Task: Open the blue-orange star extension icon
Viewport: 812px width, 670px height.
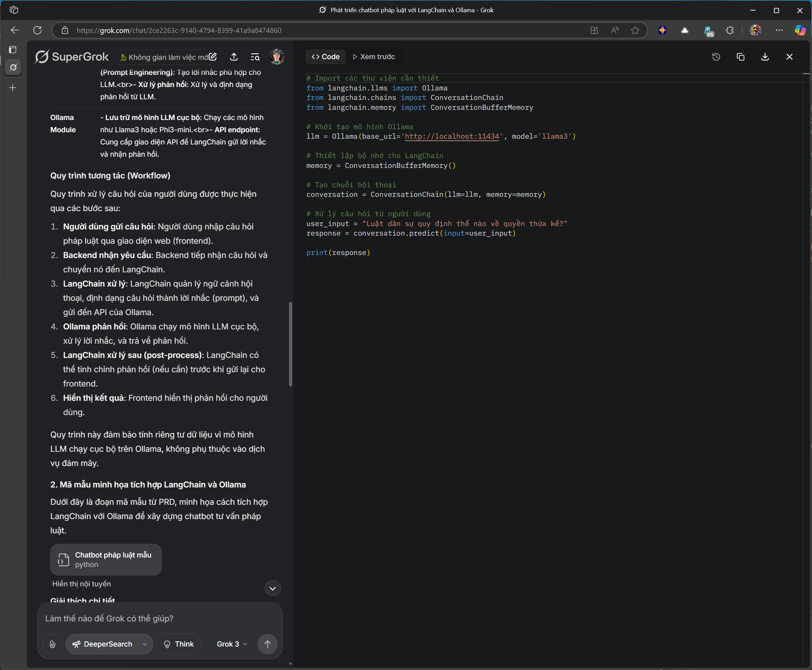Action: 662,30
